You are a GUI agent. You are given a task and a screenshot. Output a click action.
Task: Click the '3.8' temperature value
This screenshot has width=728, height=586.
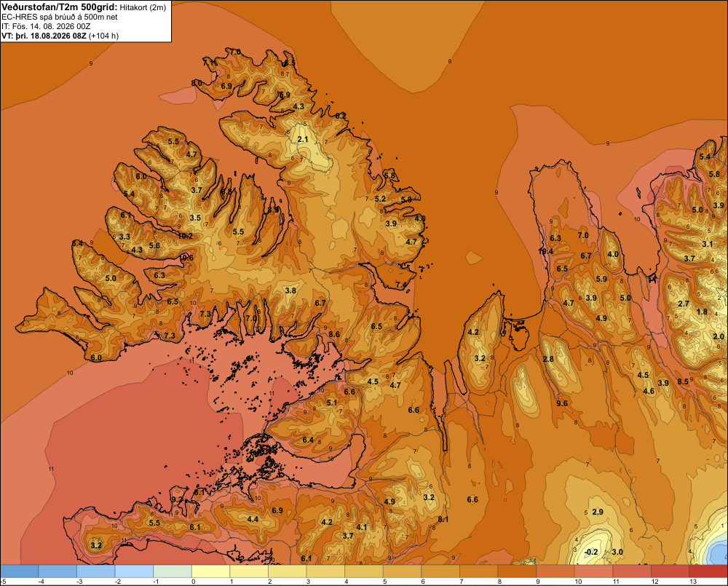[290, 290]
